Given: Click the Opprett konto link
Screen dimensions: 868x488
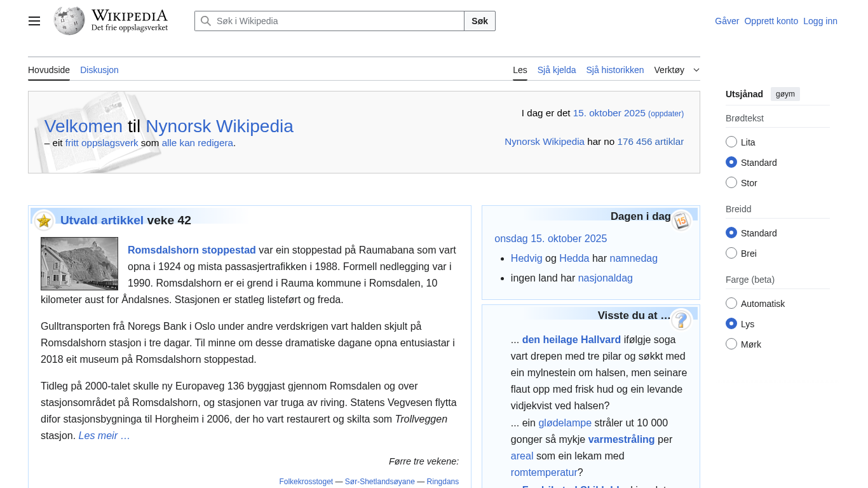Looking at the screenshot, I should 771,21.
